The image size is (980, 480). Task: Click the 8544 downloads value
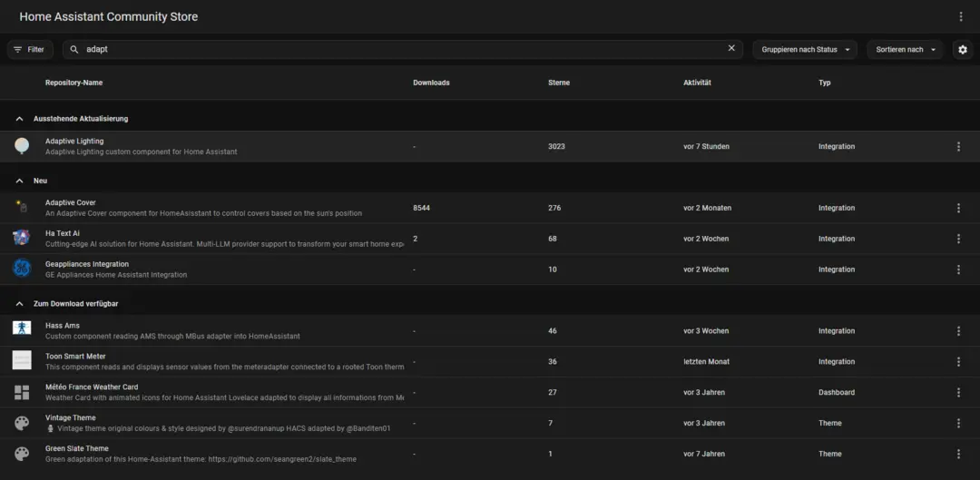click(x=421, y=208)
